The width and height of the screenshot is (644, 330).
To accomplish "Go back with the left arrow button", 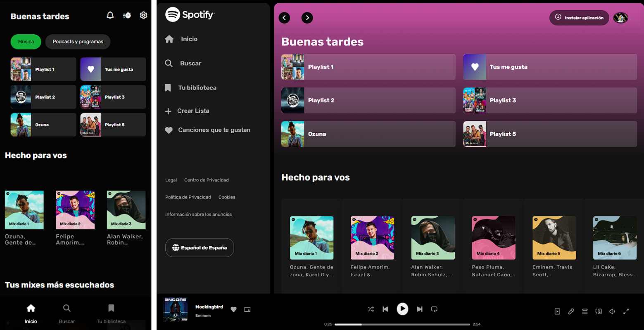I will pos(284,18).
